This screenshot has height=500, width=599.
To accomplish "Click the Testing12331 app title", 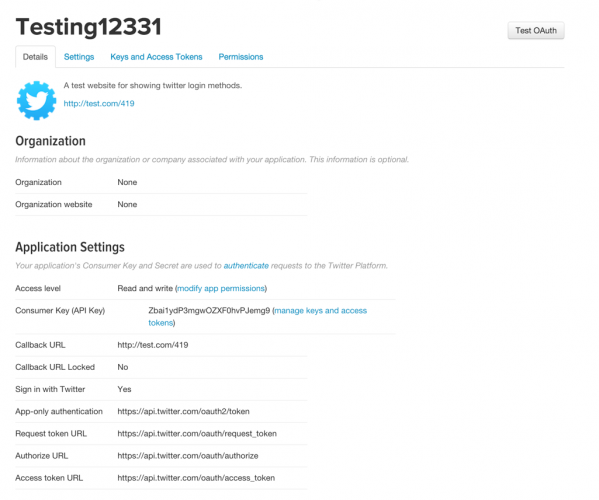I will coord(88,27).
